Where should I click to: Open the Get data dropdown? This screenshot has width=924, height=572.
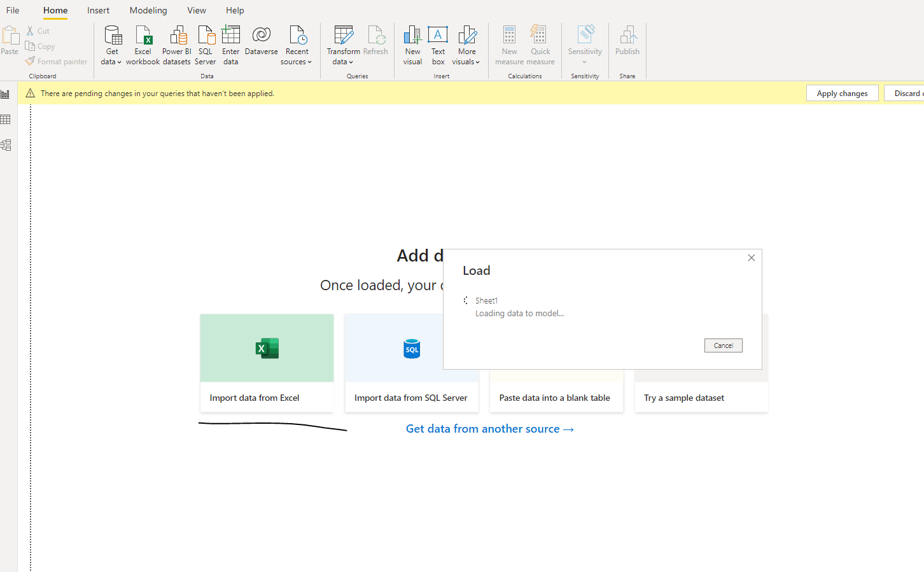pyautogui.click(x=111, y=45)
